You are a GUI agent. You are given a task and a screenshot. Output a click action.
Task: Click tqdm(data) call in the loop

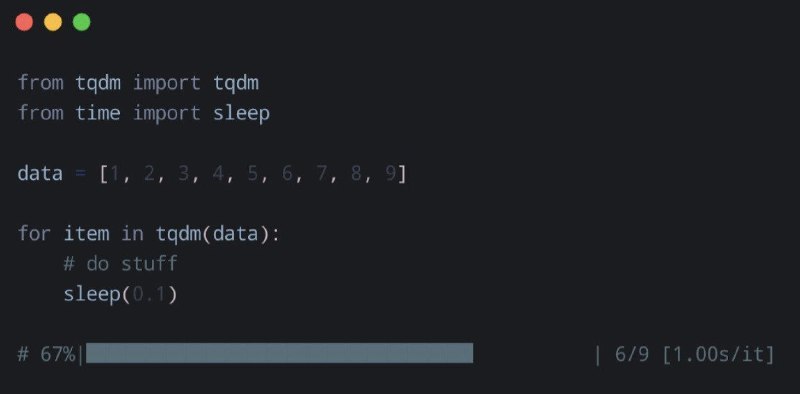coord(212,234)
